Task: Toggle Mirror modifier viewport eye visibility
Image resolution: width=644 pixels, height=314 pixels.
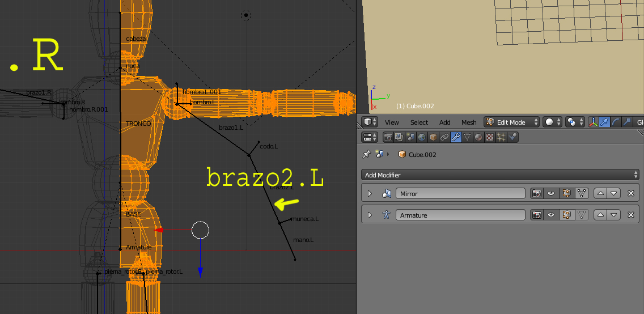Action: (551, 193)
